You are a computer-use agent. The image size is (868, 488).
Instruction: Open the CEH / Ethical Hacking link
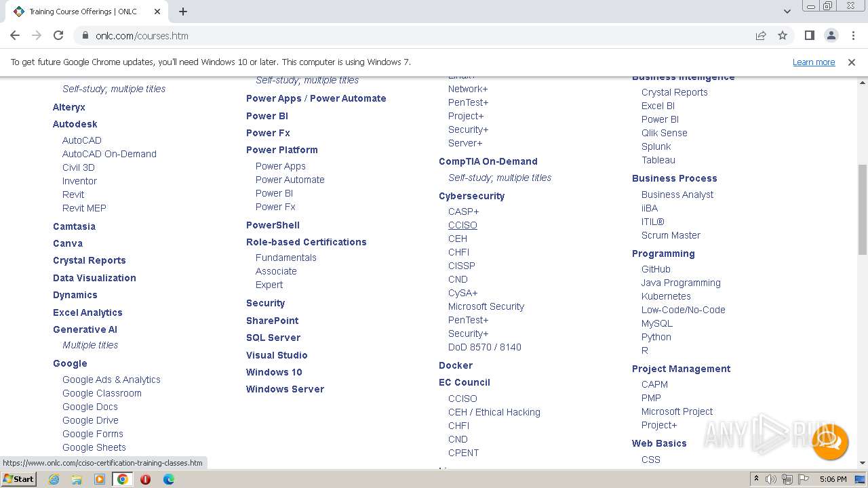click(494, 412)
